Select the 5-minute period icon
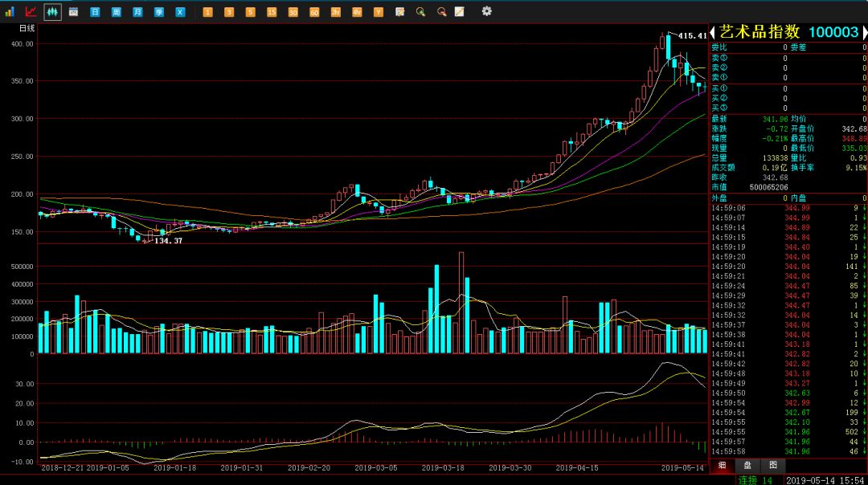Viewport: 868px width, 485px height. click(x=250, y=11)
